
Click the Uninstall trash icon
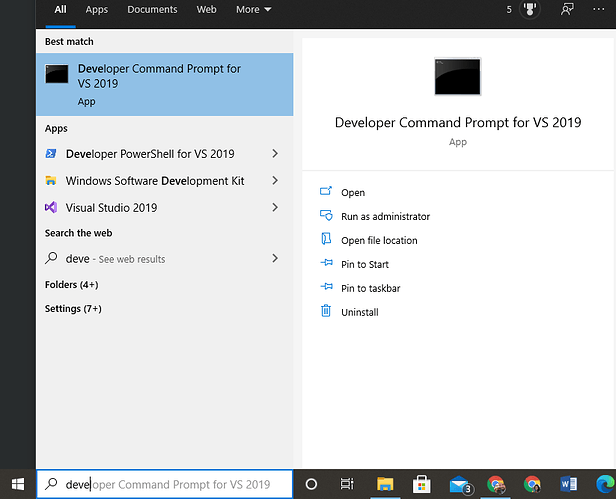pyautogui.click(x=325, y=312)
